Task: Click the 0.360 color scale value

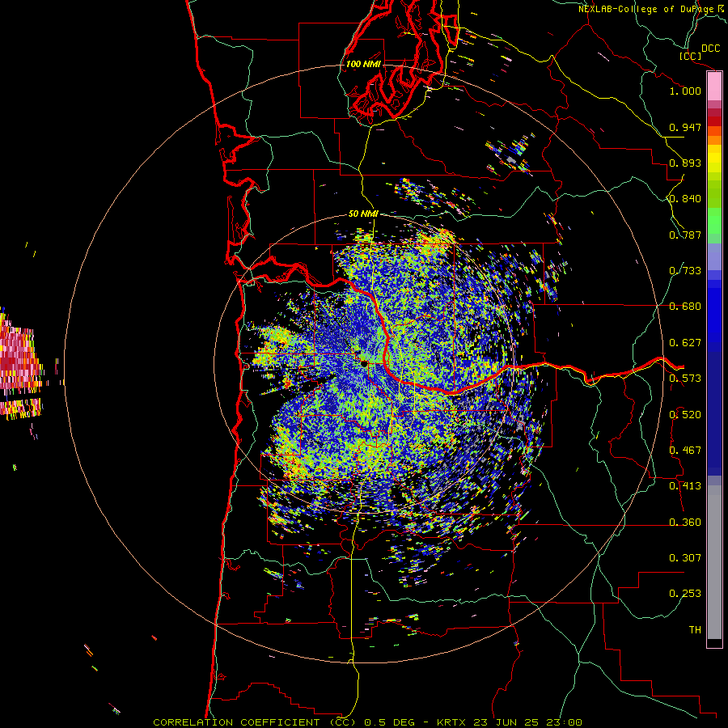Action: tap(685, 523)
